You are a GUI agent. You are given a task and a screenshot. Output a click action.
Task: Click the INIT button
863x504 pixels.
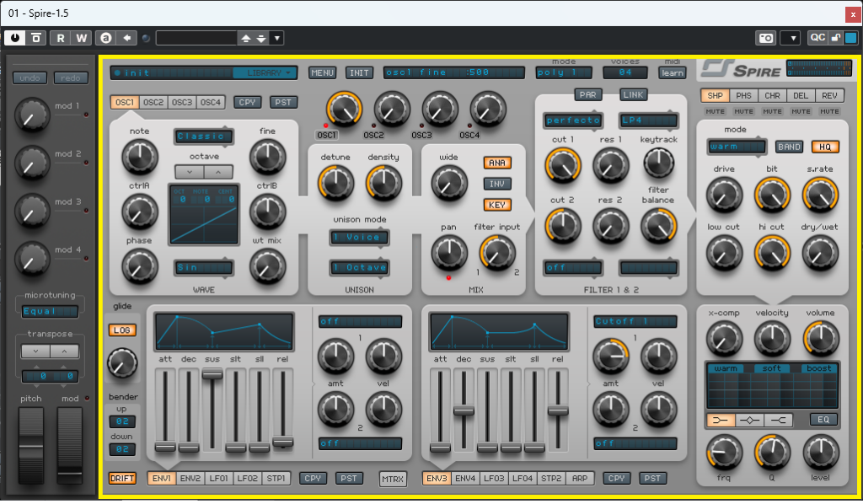point(359,73)
